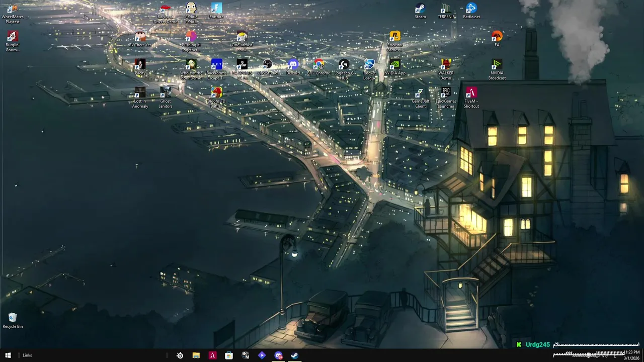Open the Pacify desktop shortcut
This screenshot has width=644, height=362.
(140, 67)
